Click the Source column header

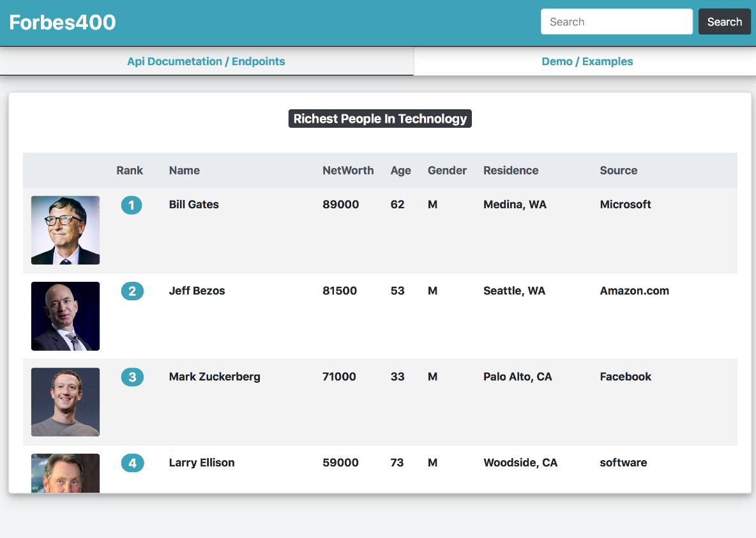pyautogui.click(x=619, y=171)
